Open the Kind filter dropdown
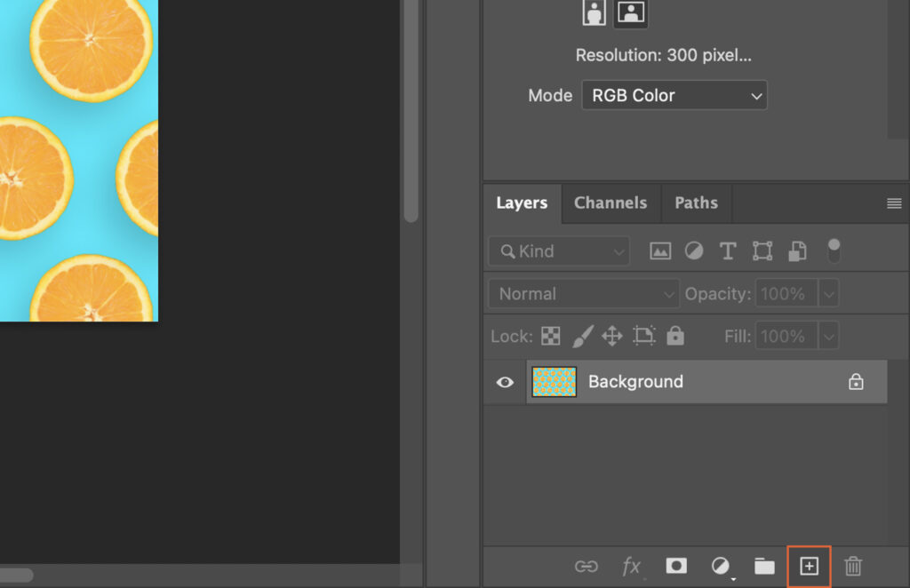The width and height of the screenshot is (910, 588). point(558,250)
